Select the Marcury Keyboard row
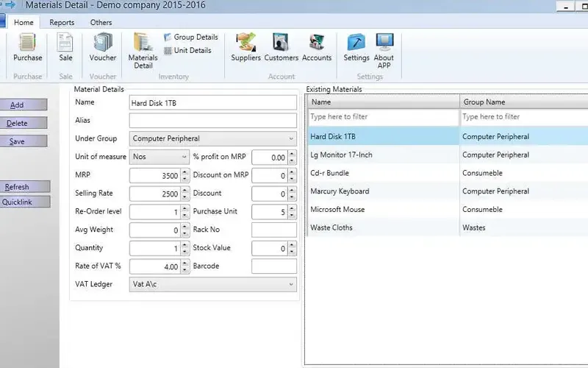Screen dimensions: 588x368 click(x=448, y=191)
